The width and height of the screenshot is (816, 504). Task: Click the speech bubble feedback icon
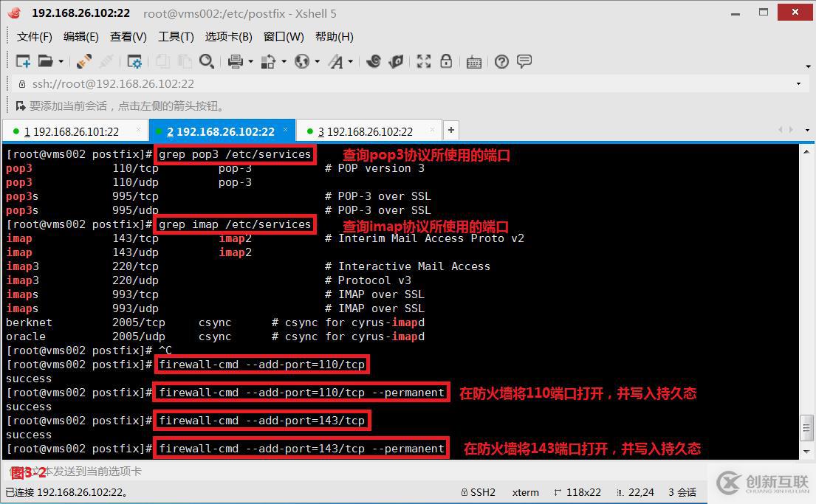click(524, 61)
